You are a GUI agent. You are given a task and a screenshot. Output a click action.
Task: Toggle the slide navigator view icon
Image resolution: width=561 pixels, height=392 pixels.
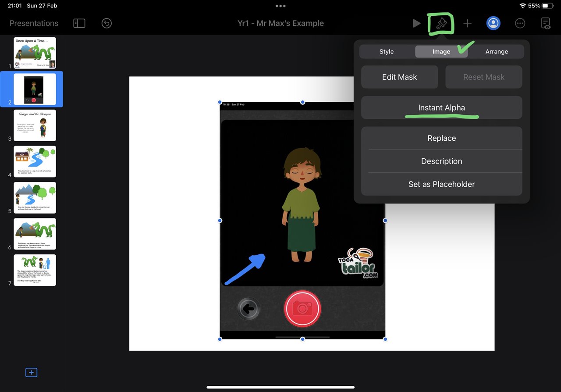click(79, 23)
